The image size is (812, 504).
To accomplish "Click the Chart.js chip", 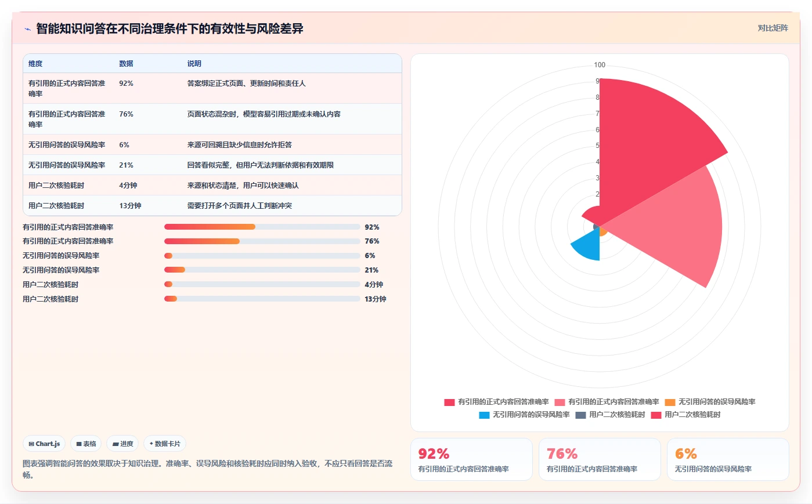I will [x=44, y=444].
